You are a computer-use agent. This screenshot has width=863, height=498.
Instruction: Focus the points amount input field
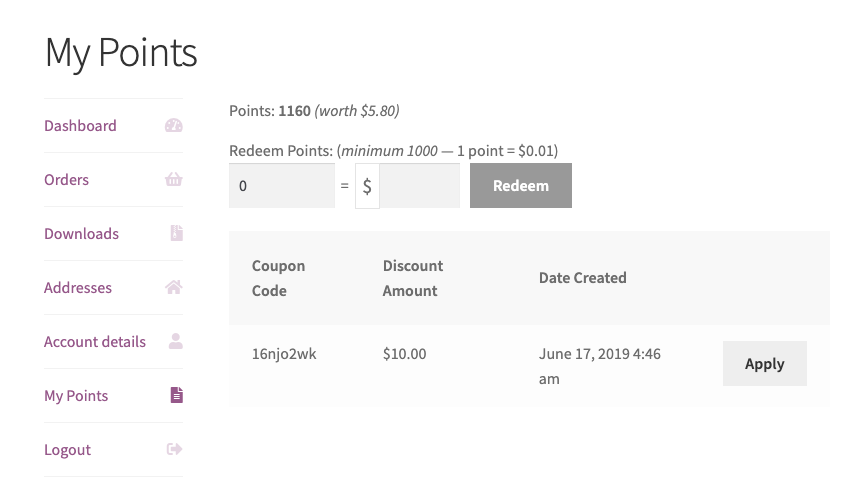pos(282,185)
